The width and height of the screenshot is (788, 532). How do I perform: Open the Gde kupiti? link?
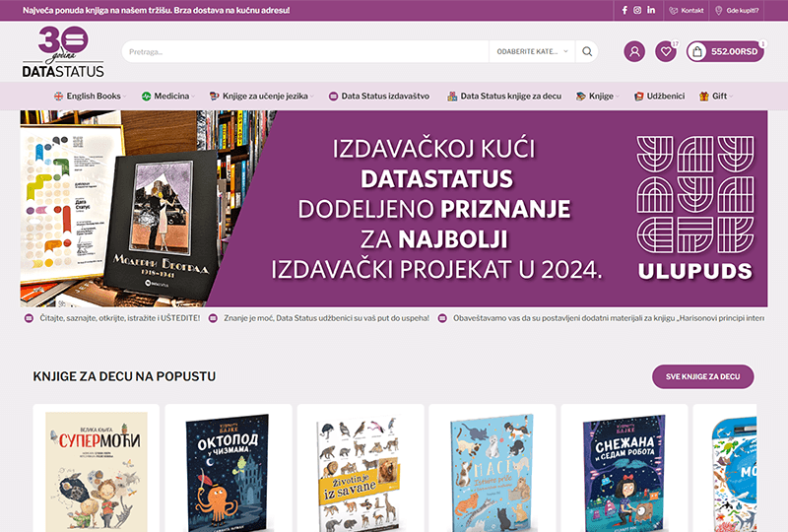coord(743,11)
